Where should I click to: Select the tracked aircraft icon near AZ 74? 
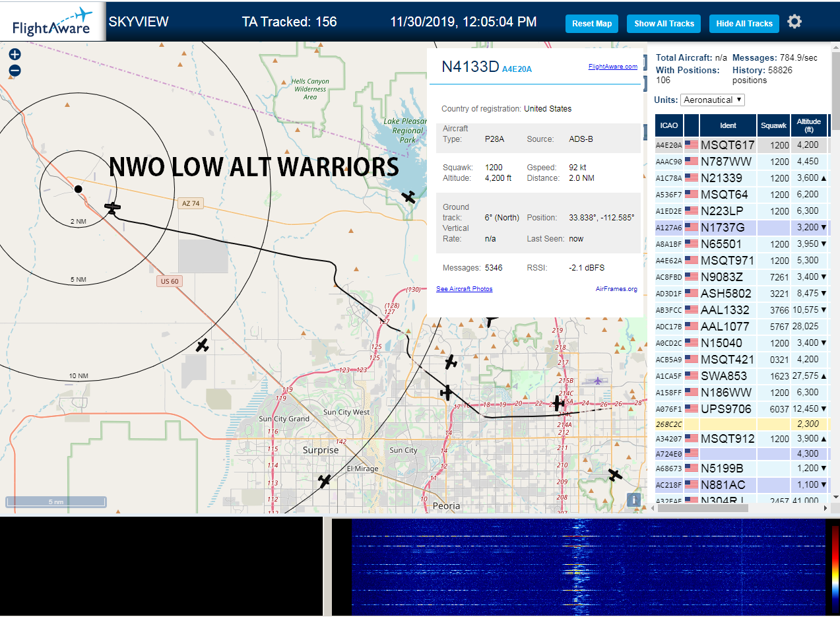click(x=113, y=208)
